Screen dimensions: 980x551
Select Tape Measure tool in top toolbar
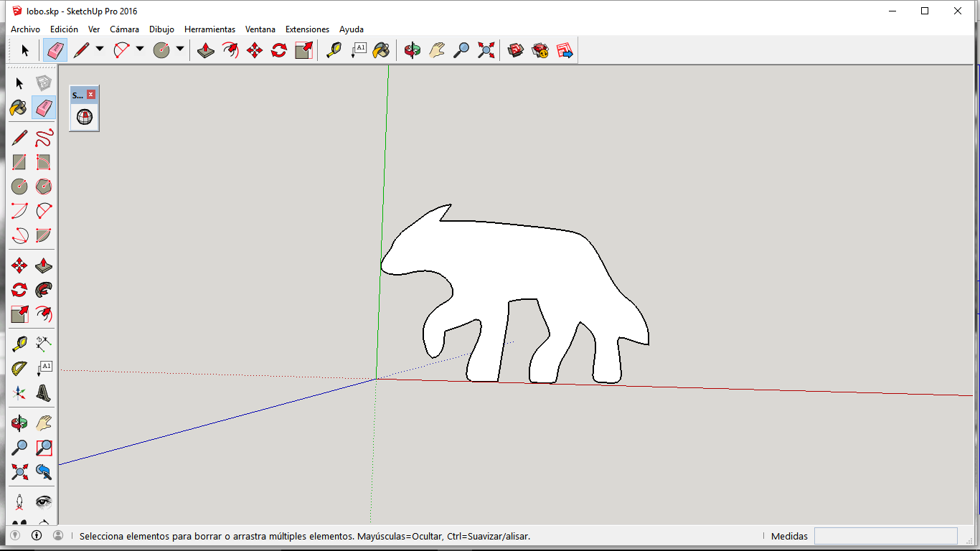click(334, 50)
